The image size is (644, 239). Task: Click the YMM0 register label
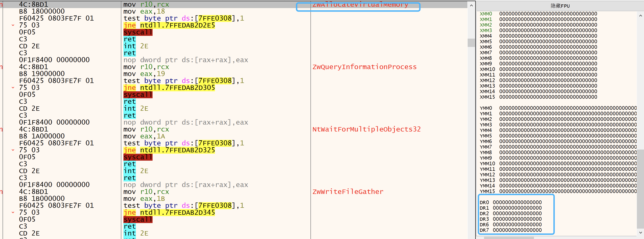486,108
